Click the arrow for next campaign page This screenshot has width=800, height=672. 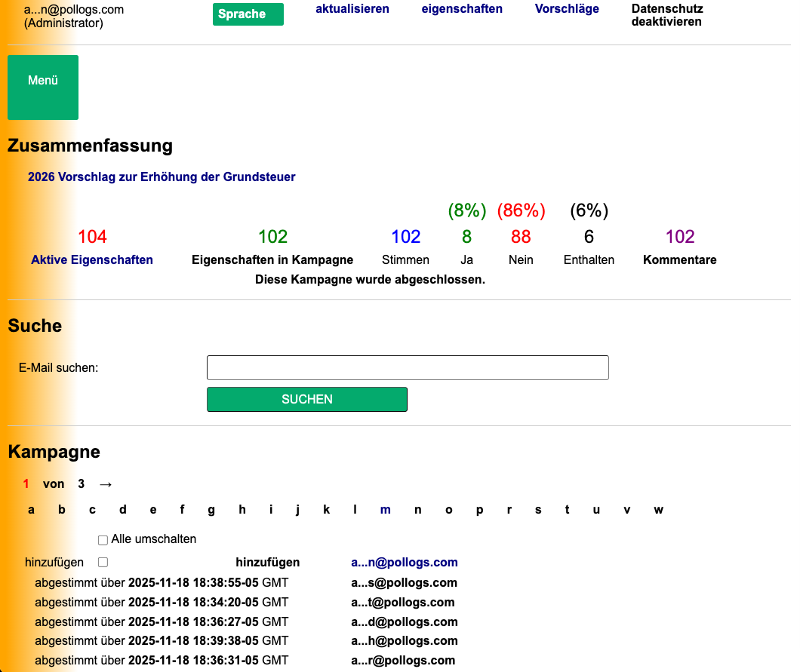coord(105,483)
